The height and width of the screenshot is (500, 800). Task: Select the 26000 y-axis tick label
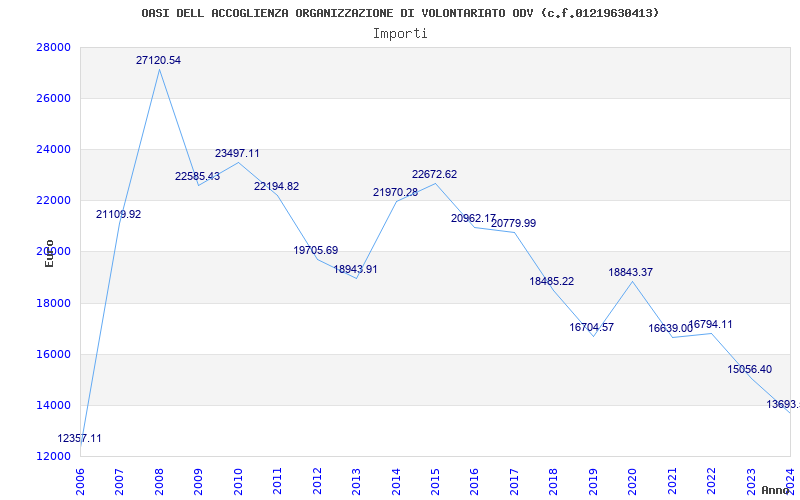point(53,98)
